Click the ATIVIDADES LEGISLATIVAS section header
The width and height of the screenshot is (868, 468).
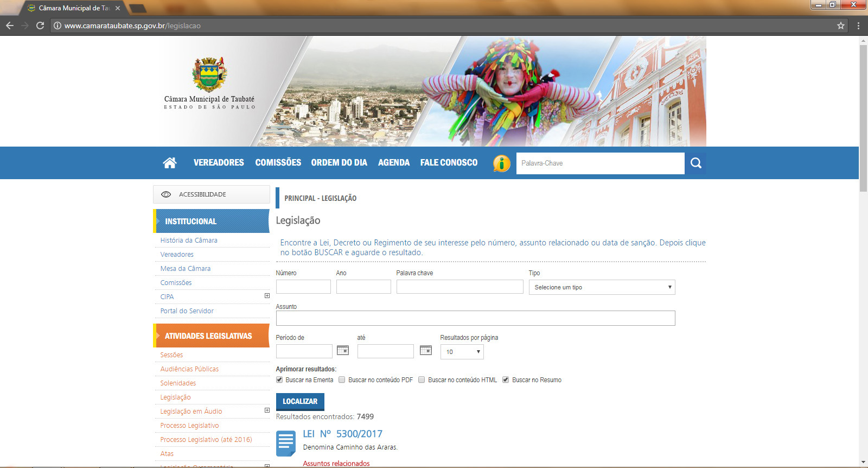[212, 336]
